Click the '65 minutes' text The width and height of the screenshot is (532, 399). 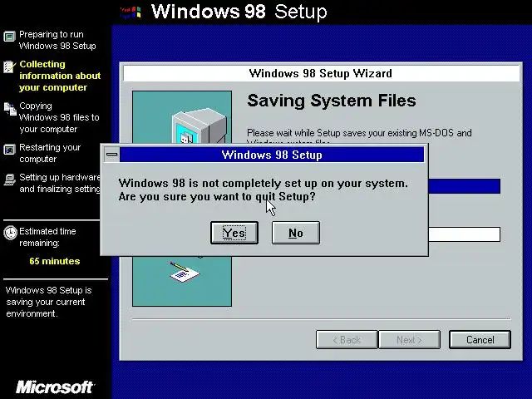55,261
